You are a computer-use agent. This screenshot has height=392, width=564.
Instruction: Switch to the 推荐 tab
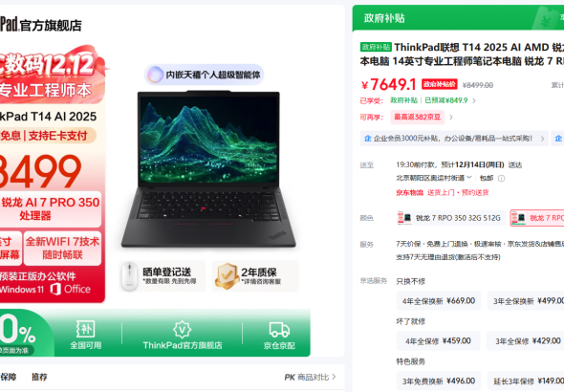[x=39, y=377]
